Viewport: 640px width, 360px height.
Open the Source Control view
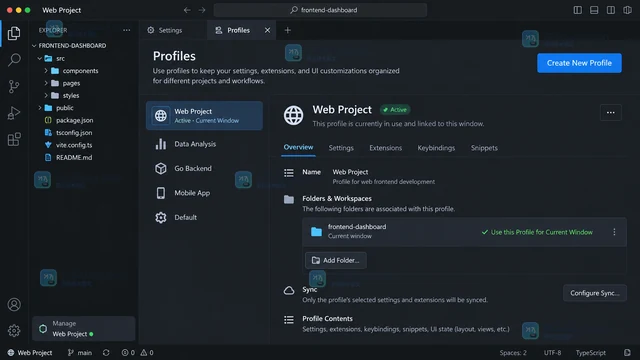point(14,87)
